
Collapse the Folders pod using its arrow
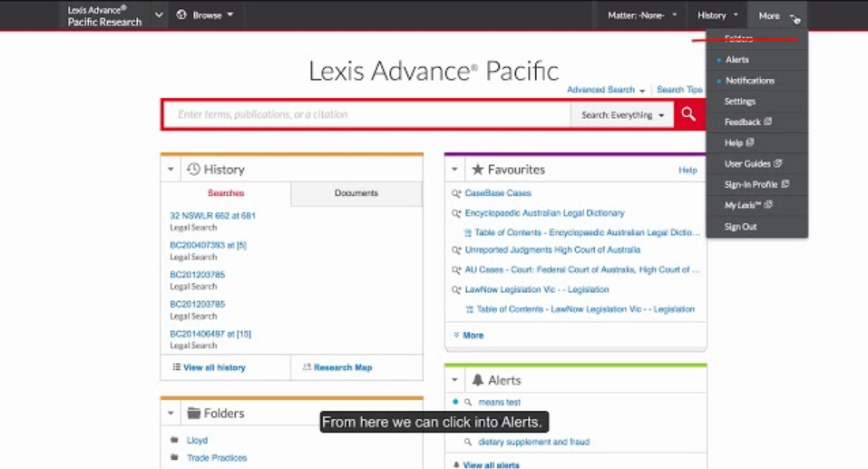tap(171, 413)
